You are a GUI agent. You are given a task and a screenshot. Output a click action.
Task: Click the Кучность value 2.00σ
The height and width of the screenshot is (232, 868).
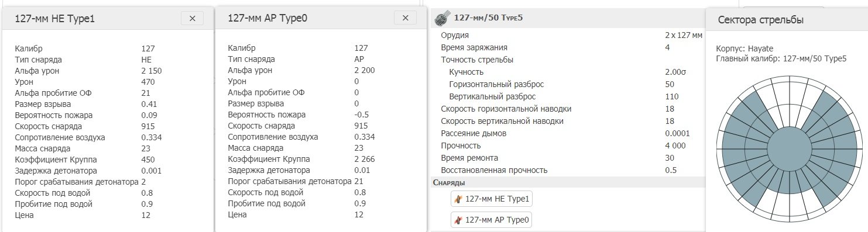(675, 72)
